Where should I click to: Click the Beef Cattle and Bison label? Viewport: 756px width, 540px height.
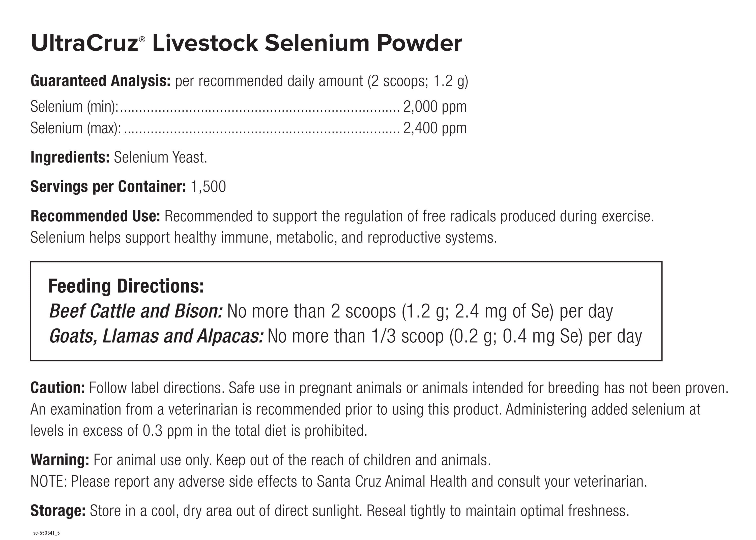tap(136, 311)
